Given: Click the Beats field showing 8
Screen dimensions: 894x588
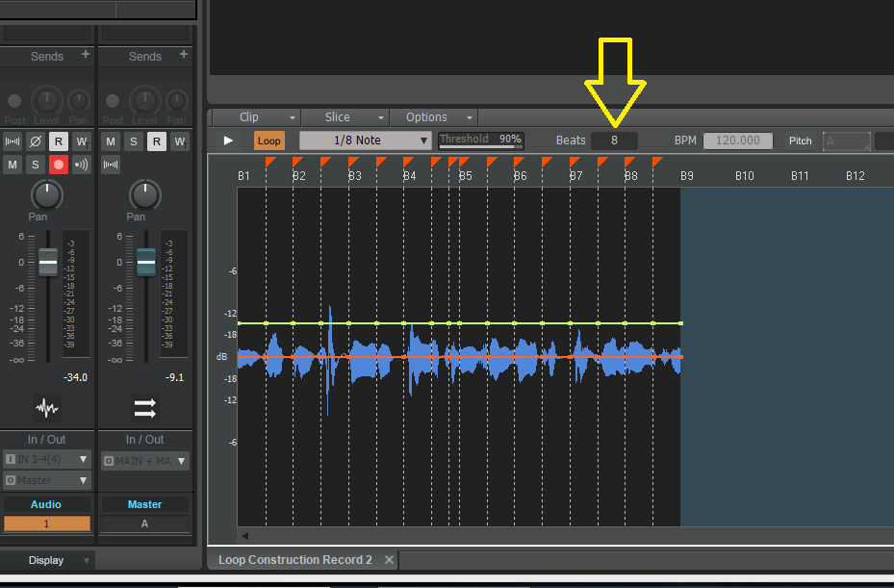Looking at the screenshot, I should click(x=614, y=141).
